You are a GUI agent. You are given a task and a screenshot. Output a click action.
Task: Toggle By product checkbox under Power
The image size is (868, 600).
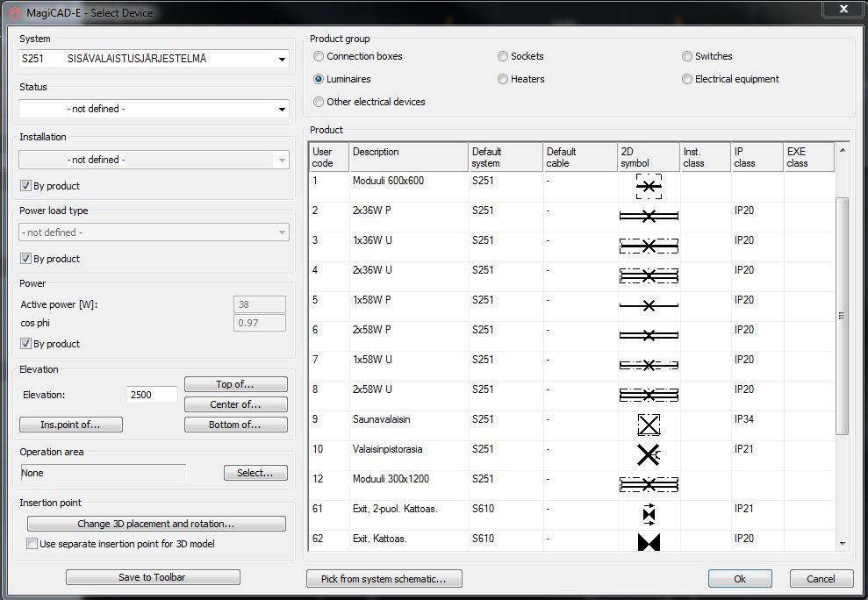click(25, 344)
